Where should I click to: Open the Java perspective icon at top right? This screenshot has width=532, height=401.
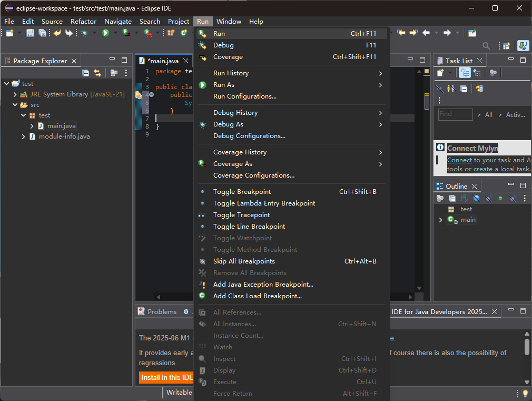[x=523, y=46]
